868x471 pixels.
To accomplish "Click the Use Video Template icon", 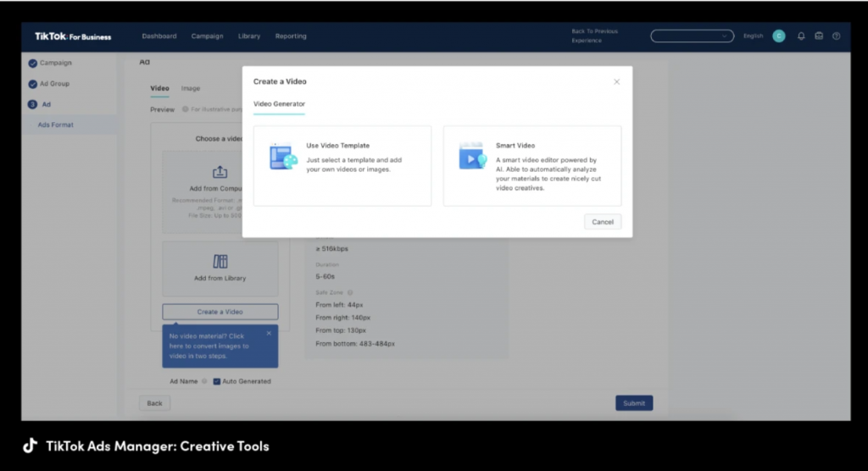I will pyautogui.click(x=283, y=156).
